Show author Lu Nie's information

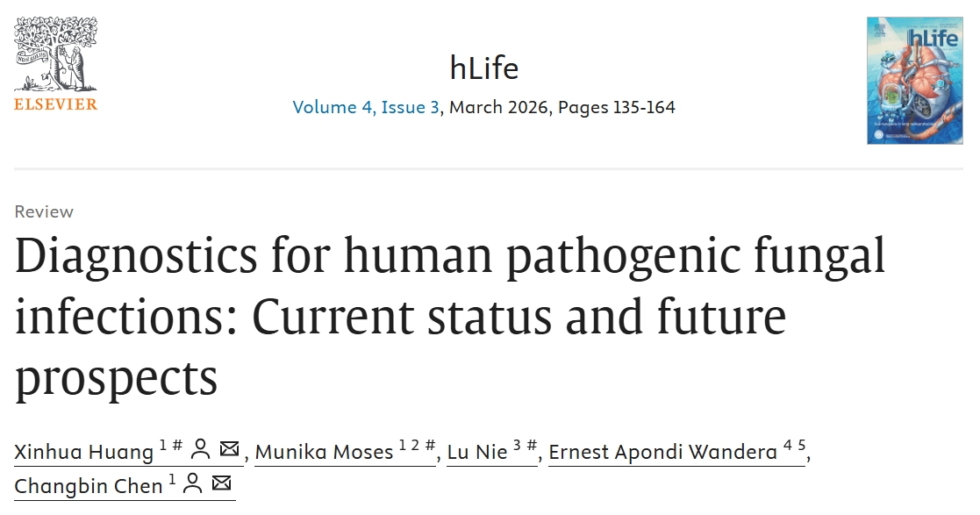coord(477,452)
